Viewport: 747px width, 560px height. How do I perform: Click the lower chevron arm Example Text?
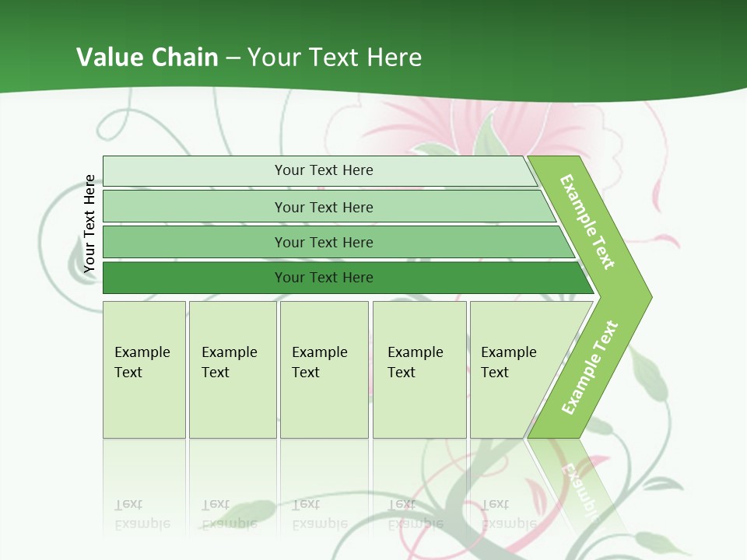pos(589,368)
